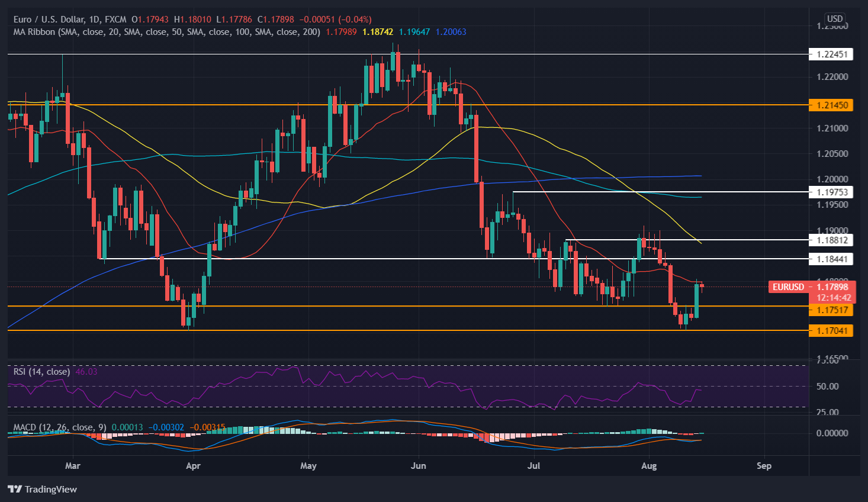Click the bar countdown timer 12:14:42
The width and height of the screenshot is (868, 502).
coord(834,298)
